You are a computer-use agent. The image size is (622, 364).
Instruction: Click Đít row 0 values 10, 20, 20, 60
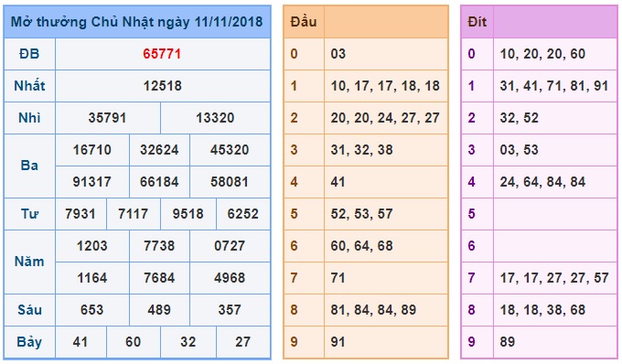point(542,54)
